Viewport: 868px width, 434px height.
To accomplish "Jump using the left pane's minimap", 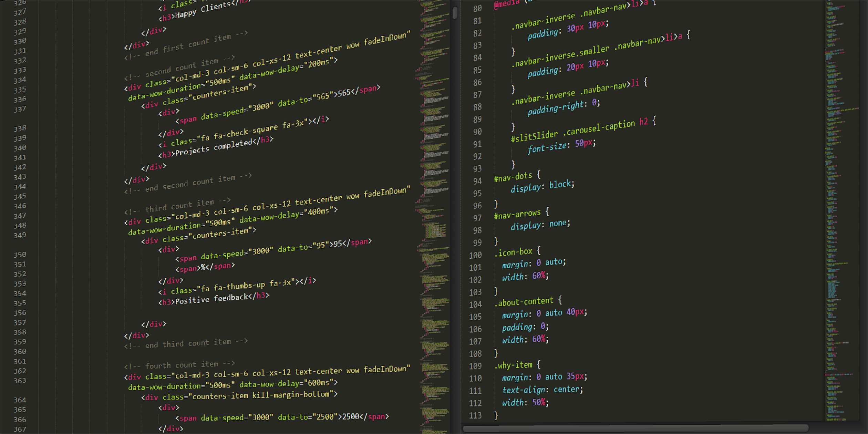I will tap(434, 217).
